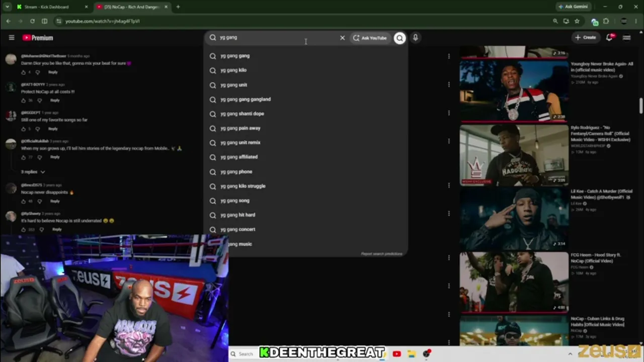Choose suggestion "yg gang gang gangland"
Image resolution: width=644 pixels, height=362 pixels.
click(x=306, y=100)
